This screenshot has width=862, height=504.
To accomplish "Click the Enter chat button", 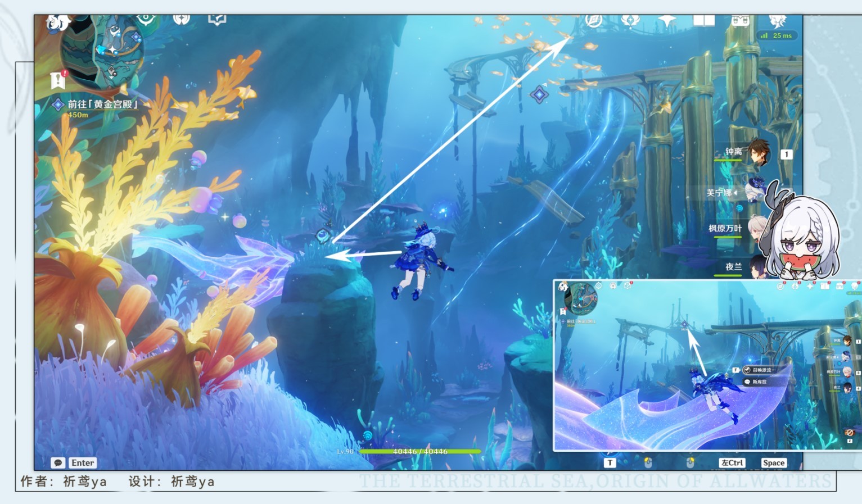I will (x=83, y=463).
